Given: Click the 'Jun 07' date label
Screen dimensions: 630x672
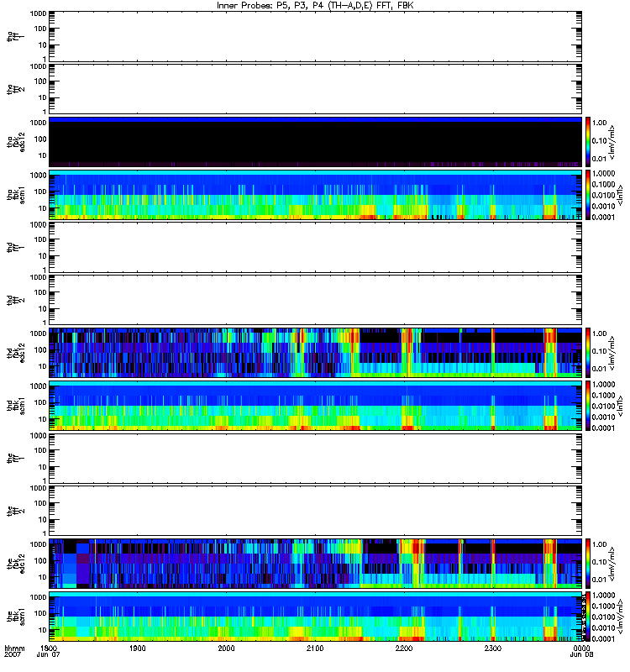Looking at the screenshot, I should point(48,654).
